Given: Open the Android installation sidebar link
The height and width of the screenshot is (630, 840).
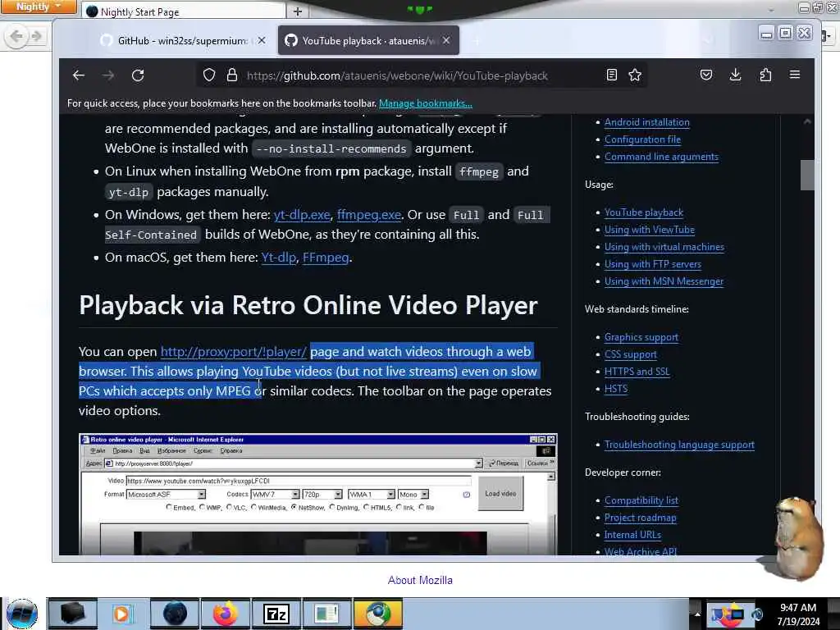Looking at the screenshot, I should 647,122.
